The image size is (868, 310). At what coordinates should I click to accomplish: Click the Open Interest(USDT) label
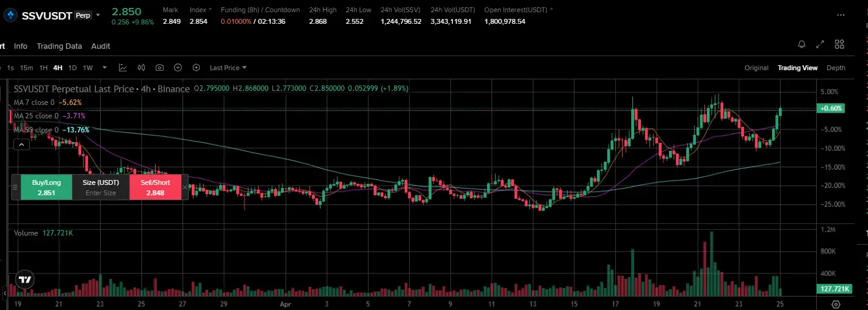click(x=516, y=10)
